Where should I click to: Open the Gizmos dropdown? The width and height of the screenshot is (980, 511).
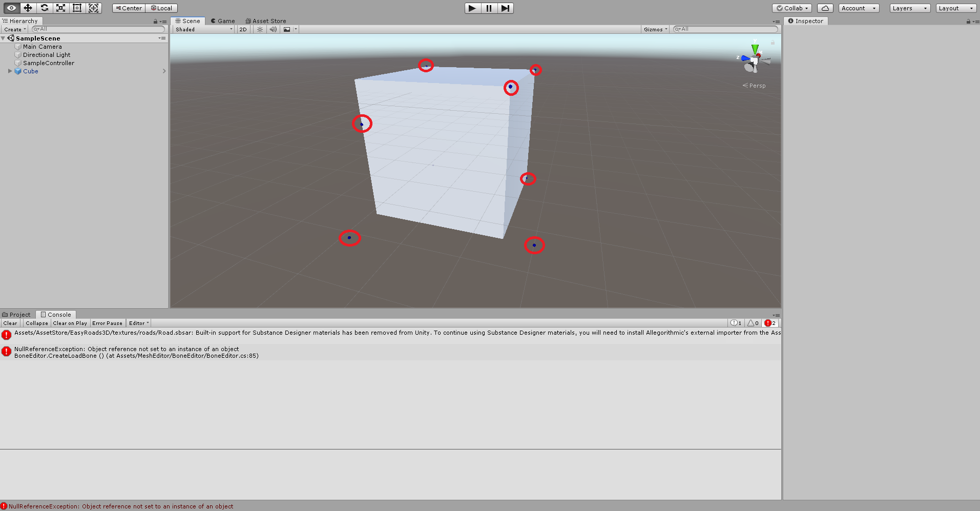656,29
